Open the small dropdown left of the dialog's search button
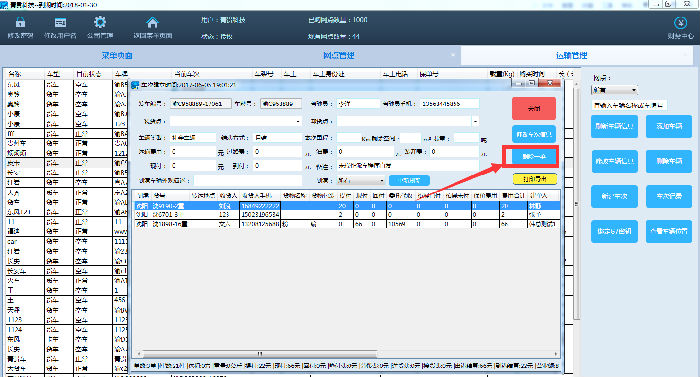 pyautogui.click(x=361, y=180)
